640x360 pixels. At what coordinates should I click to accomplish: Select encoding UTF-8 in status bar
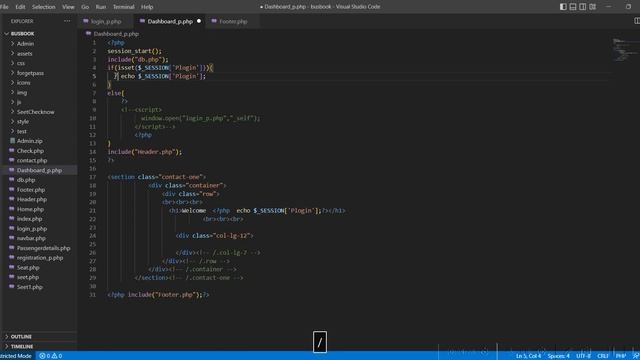[x=583, y=356]
